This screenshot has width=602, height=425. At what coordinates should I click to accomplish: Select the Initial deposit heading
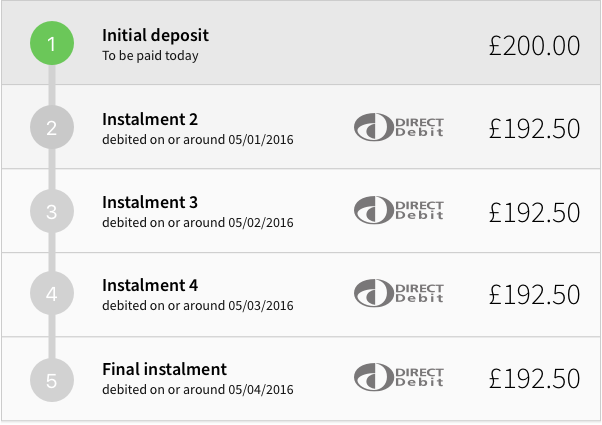tap(155, 36)
